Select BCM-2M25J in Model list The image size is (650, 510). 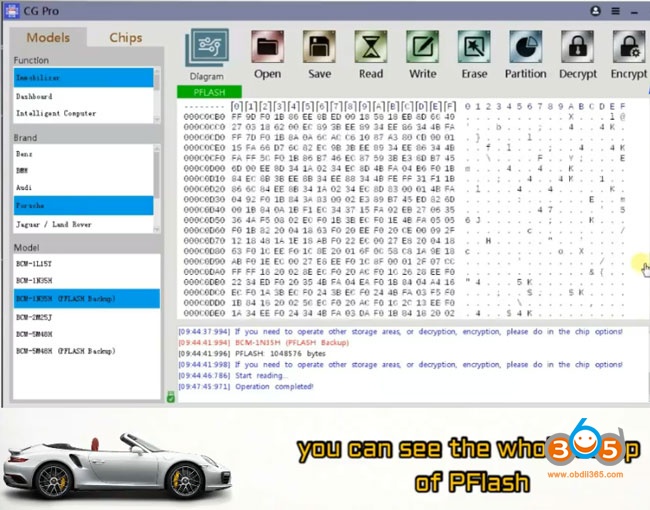(37, 316)
